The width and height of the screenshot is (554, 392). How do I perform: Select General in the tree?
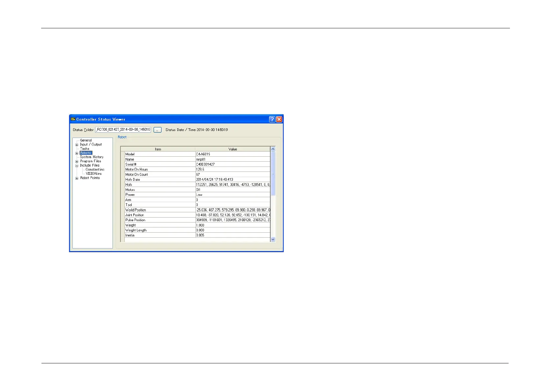(86, 140)
